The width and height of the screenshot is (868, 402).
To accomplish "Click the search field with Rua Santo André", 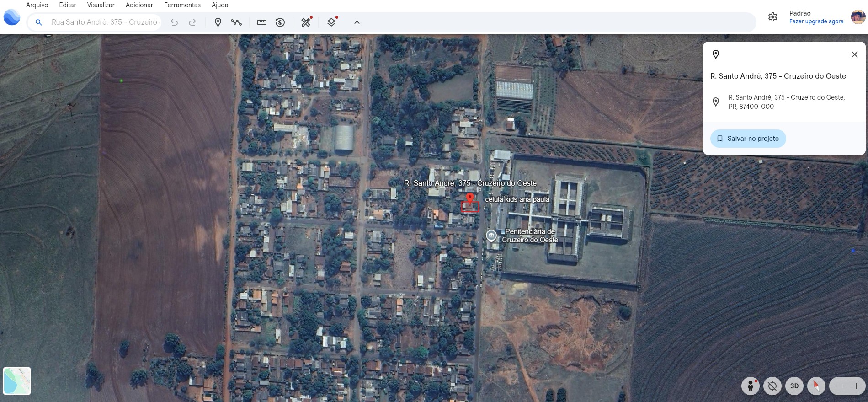I will tap(104, 22).
